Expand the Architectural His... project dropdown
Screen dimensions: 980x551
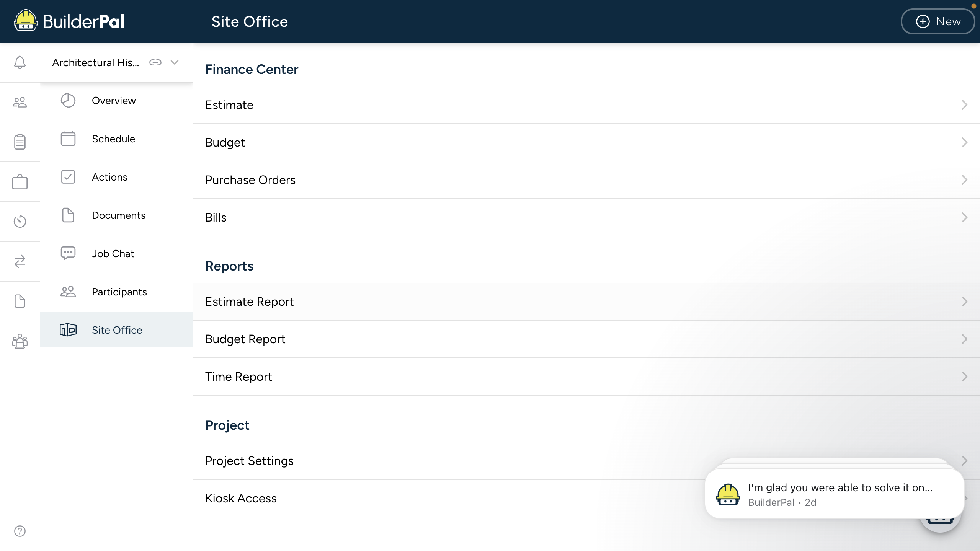[175, 62]
